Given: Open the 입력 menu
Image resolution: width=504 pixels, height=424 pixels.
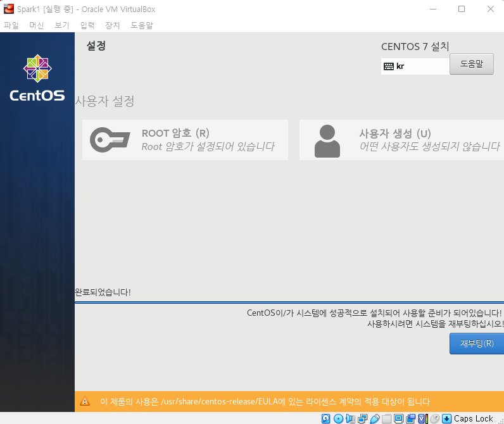Looking at the screenshot, I should click(87, 25).
